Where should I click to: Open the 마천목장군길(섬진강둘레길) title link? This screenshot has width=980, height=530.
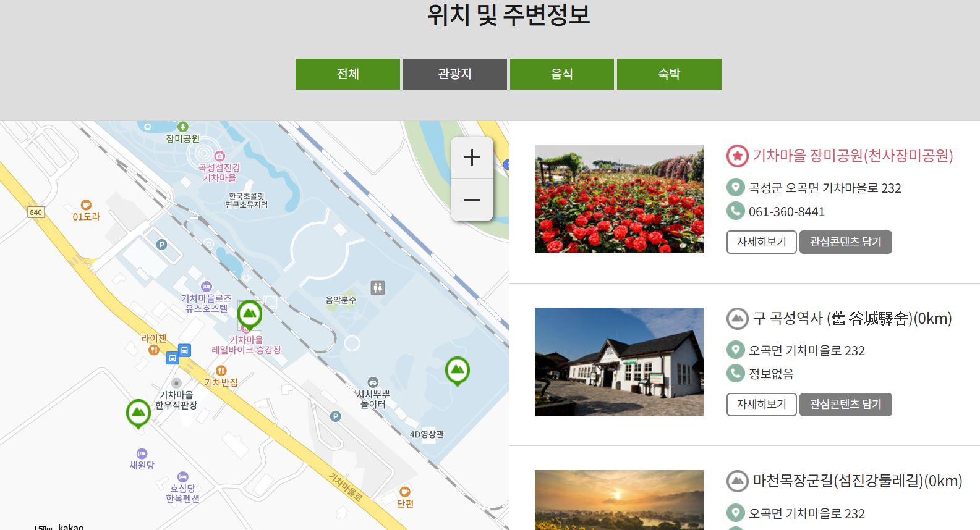[x=858, y=481]
